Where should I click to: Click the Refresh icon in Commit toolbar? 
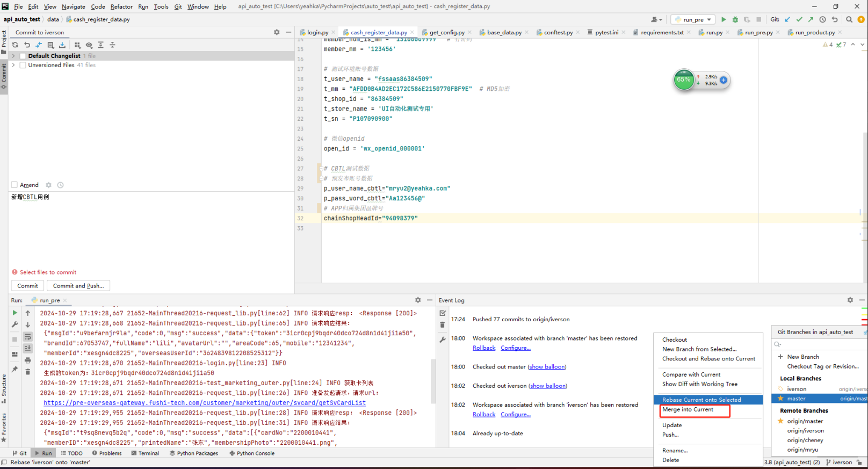pos(15,45)
